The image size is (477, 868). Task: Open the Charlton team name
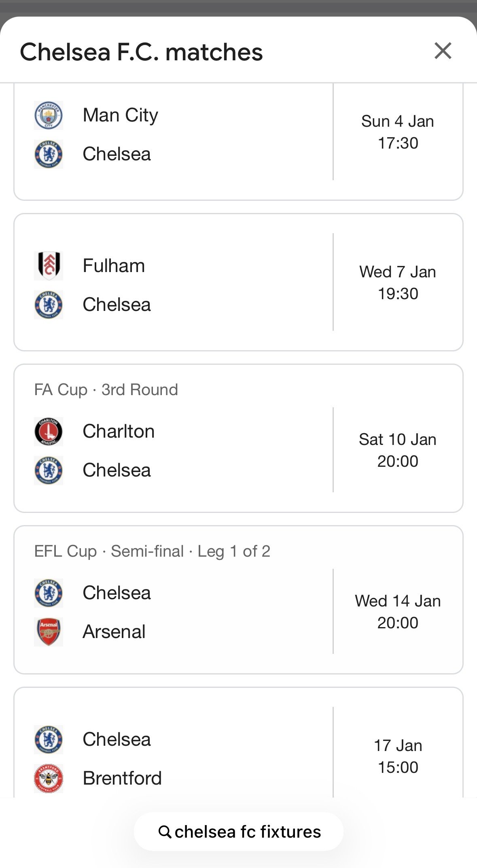point(119,432)
